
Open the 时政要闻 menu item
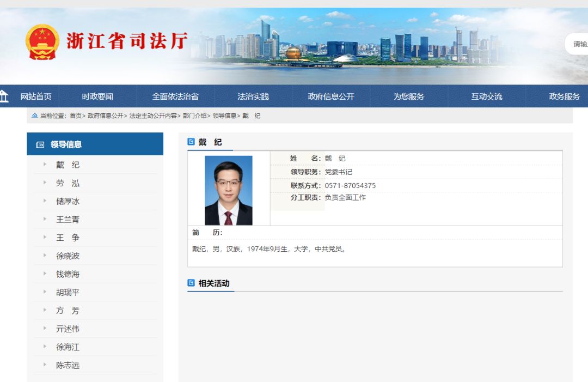pos(97,96)
